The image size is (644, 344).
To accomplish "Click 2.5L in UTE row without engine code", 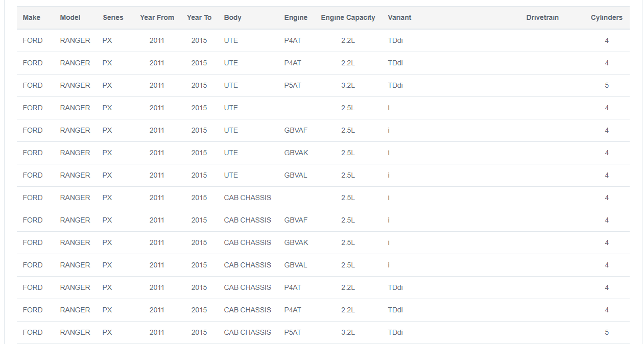I will 348,108.
